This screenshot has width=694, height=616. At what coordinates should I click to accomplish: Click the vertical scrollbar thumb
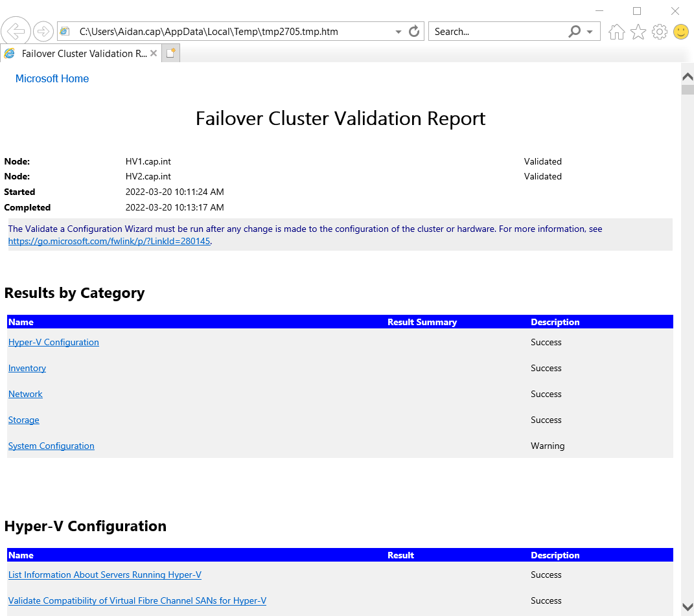pos(688,89)
